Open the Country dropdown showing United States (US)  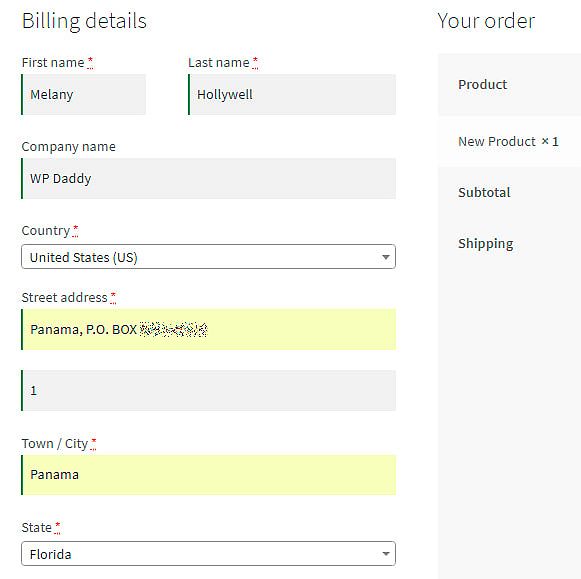209,257
